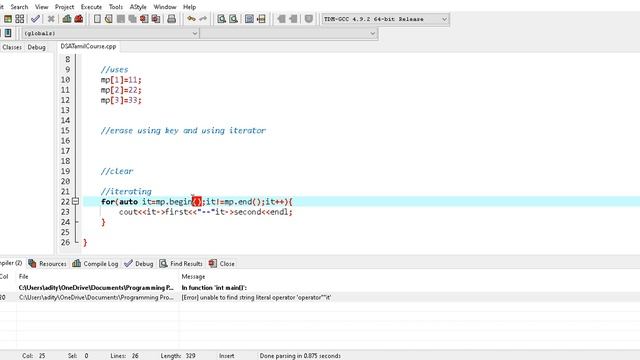Click the 'Insert' mode status bar indicator
Screen dimensions: 640x360
click(x=227, y=356)
